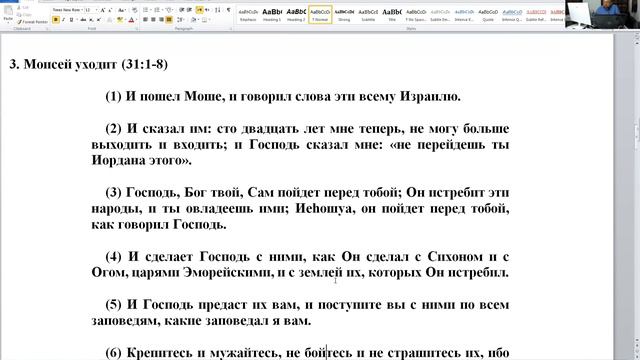640x360 pixels.
Task: Open the Text Effects tool
Action: 109,19
